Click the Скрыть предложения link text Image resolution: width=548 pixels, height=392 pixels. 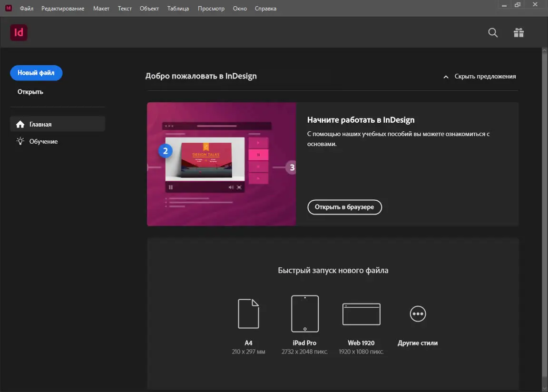[485, 76]
